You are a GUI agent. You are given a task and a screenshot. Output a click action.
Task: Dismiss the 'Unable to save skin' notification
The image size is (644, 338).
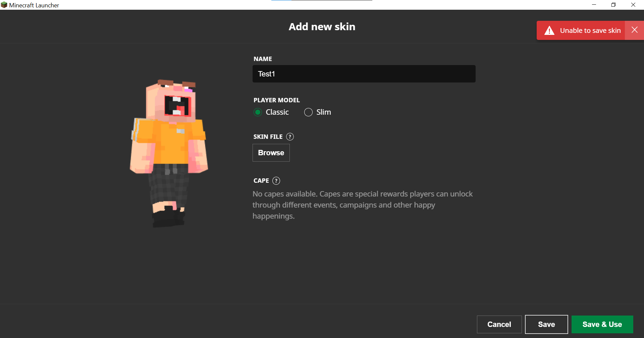[634, 30]
